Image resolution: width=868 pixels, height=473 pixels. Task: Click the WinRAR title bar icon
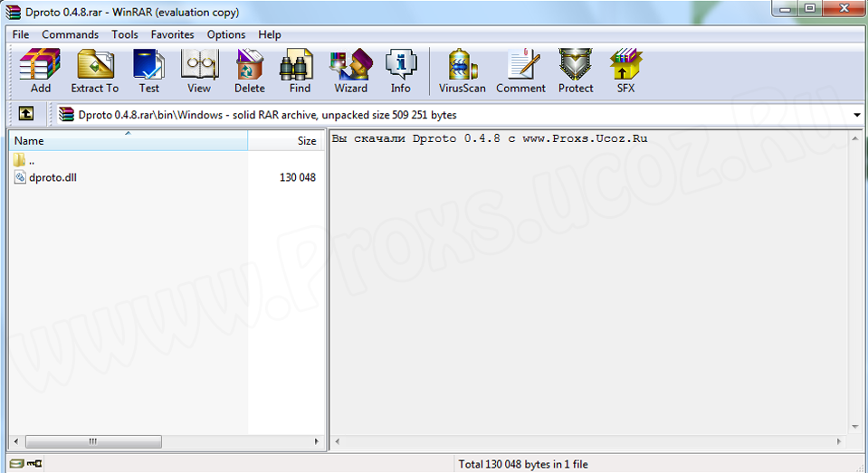14,12
